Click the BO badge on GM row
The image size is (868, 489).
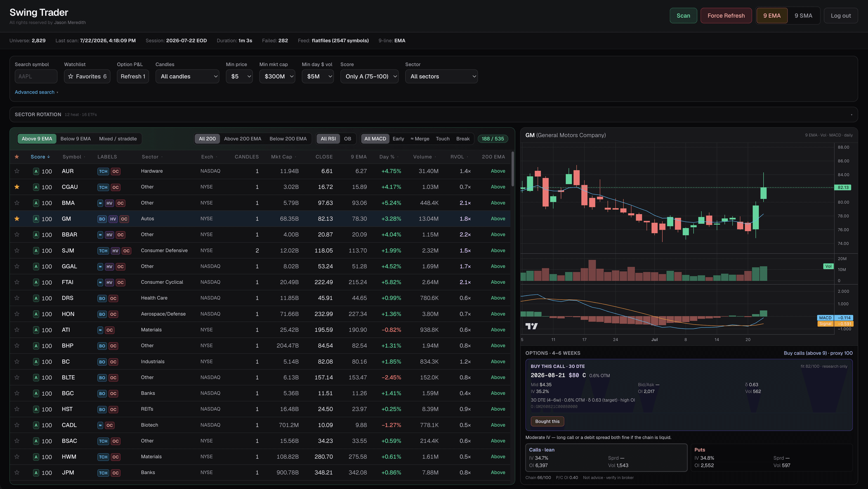102,219
